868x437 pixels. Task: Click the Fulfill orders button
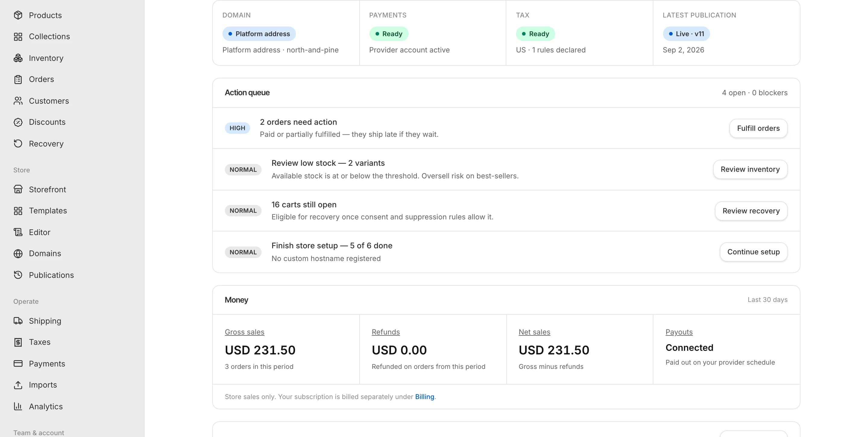[758, 128]
